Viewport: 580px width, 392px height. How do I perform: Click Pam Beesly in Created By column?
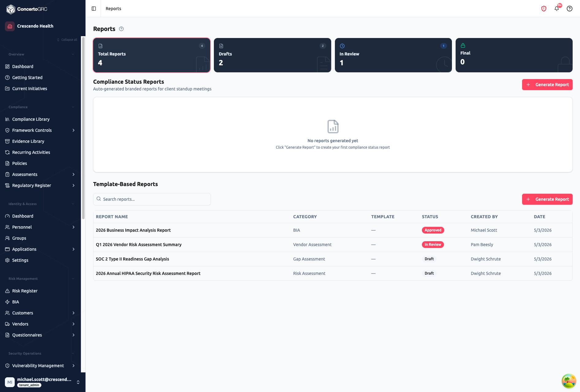pos(482,245)
